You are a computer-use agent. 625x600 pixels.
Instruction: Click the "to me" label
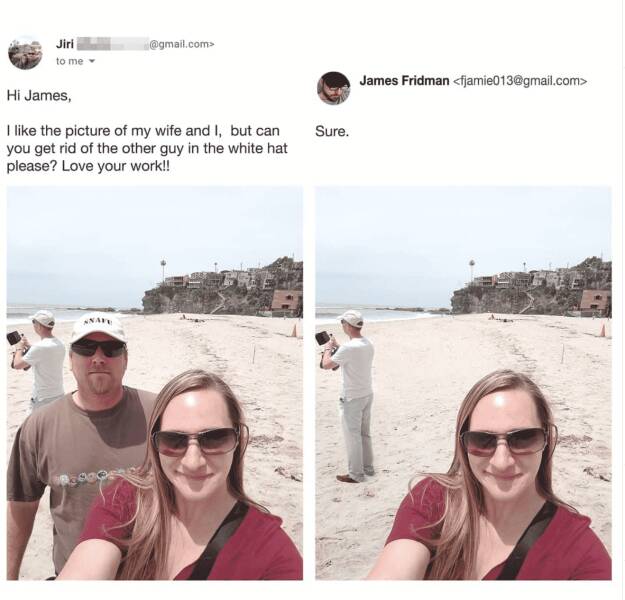70,61
